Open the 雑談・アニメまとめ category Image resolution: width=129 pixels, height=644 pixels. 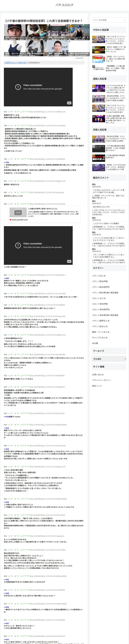tap(101, 332)
